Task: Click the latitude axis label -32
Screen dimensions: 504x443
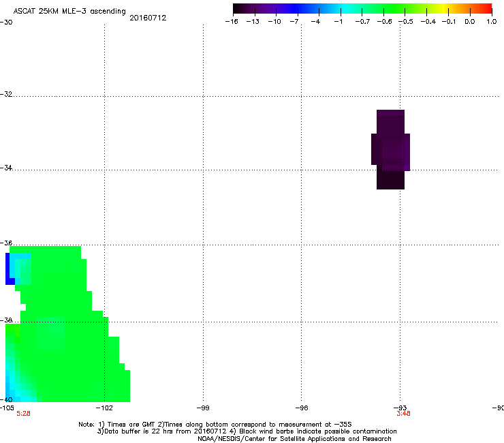Action: pos(6,94)
